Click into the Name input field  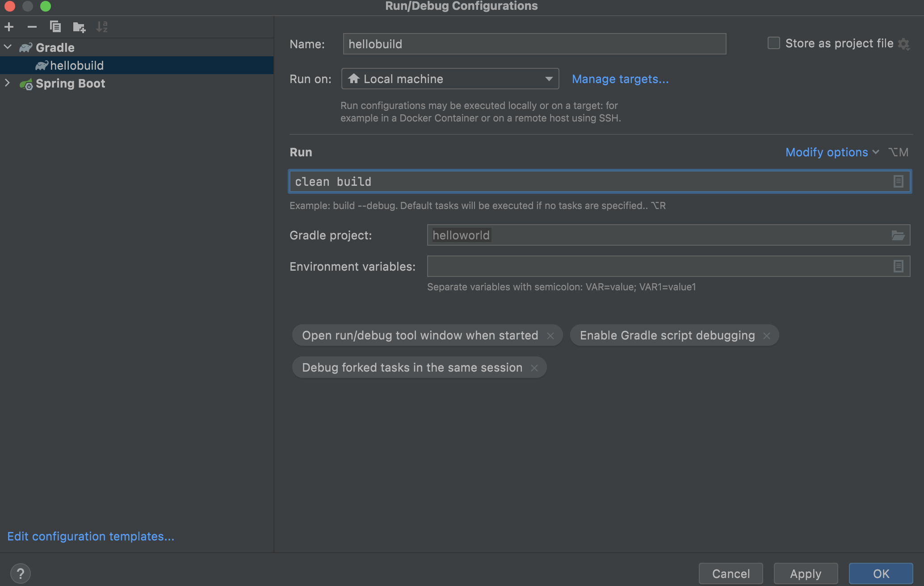pos(534,44)
